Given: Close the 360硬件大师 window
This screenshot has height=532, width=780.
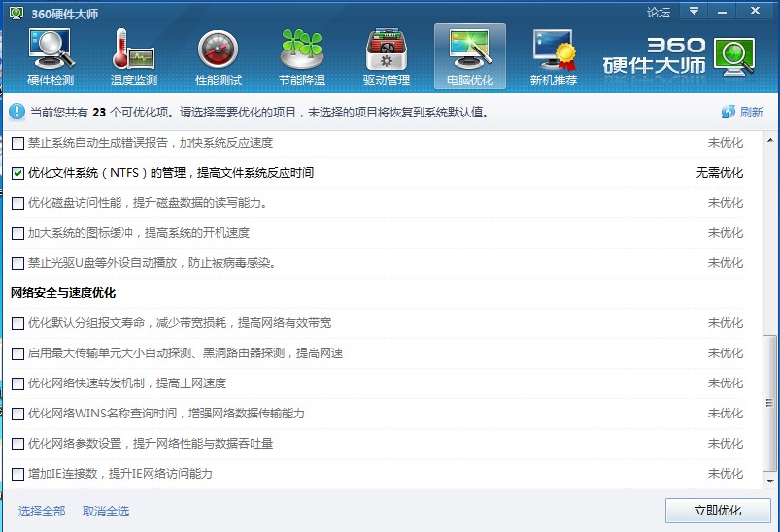Looking at the screenshot, I should [x=755, y=11].
